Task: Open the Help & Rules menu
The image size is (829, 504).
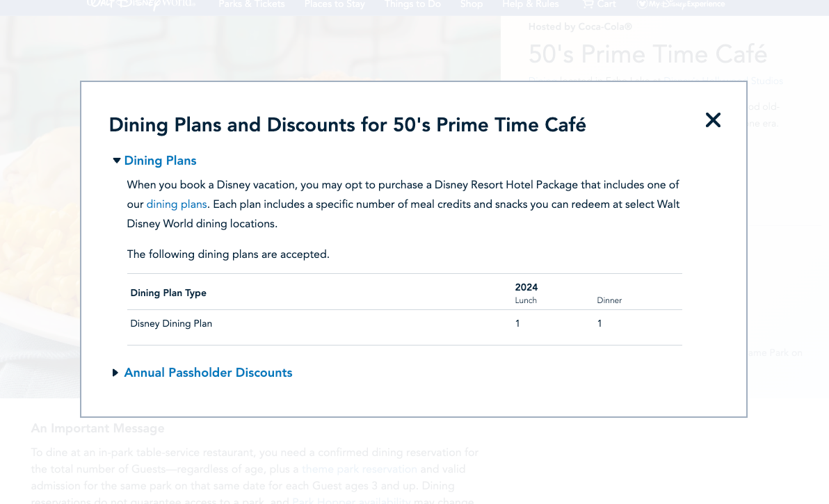Action: point(531,4)
